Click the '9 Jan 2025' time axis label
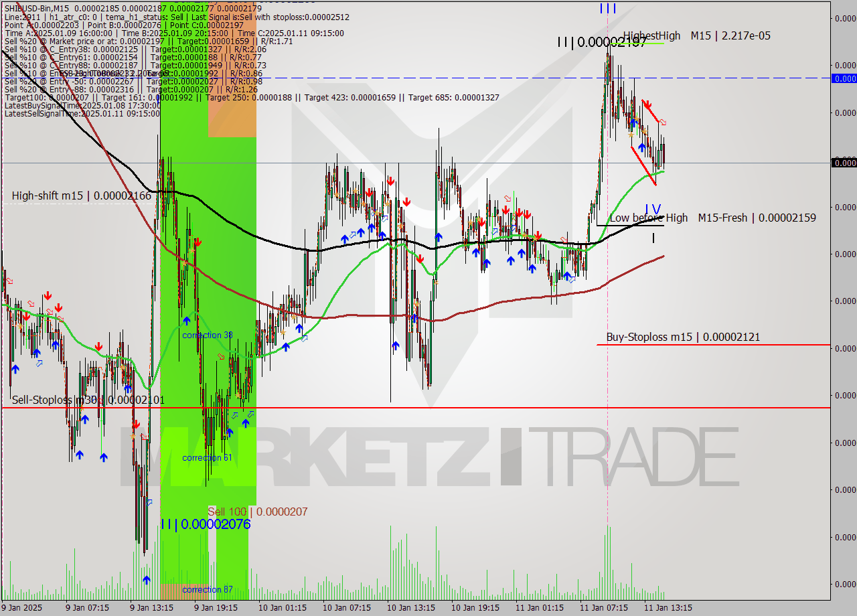Viewport: 857px width, 616px height. pyautogui.click(x=21, y=607)
